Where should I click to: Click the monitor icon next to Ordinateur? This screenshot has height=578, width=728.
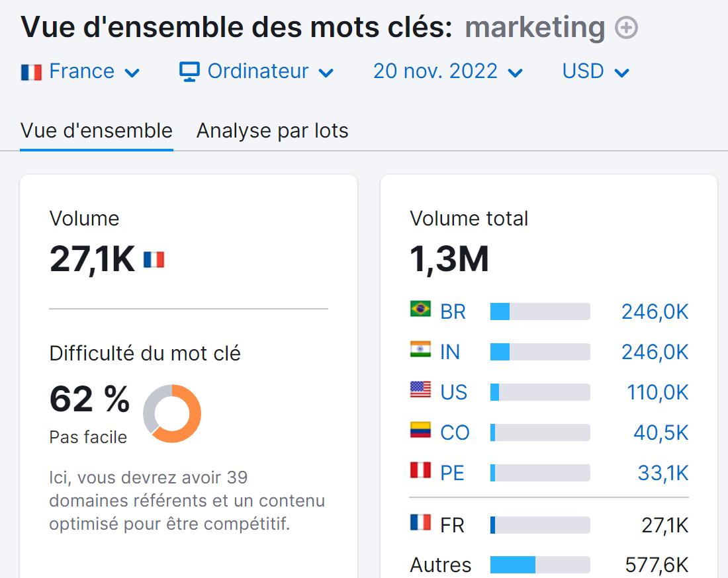[x=189, y=71]
